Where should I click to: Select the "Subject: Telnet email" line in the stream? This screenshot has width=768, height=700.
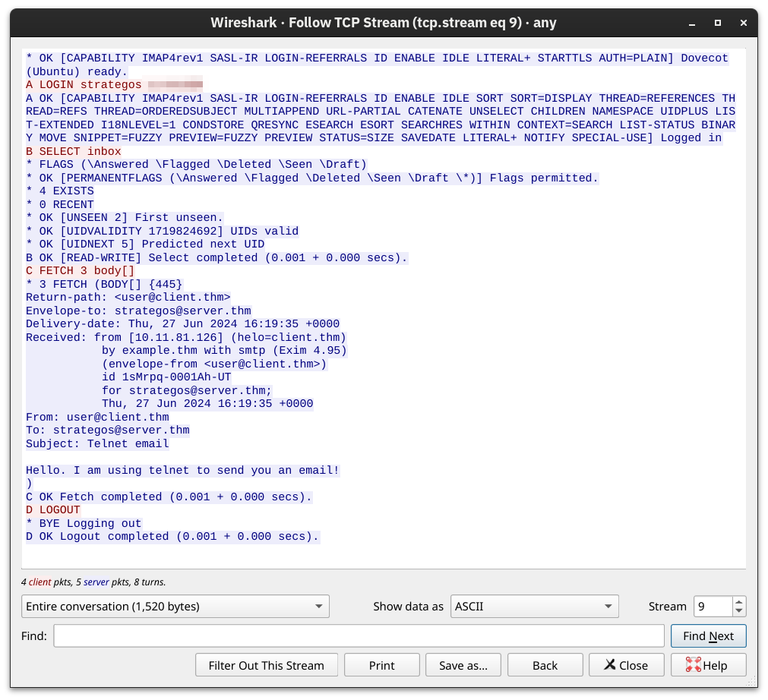pyautogui.click(x=99, y=443)
